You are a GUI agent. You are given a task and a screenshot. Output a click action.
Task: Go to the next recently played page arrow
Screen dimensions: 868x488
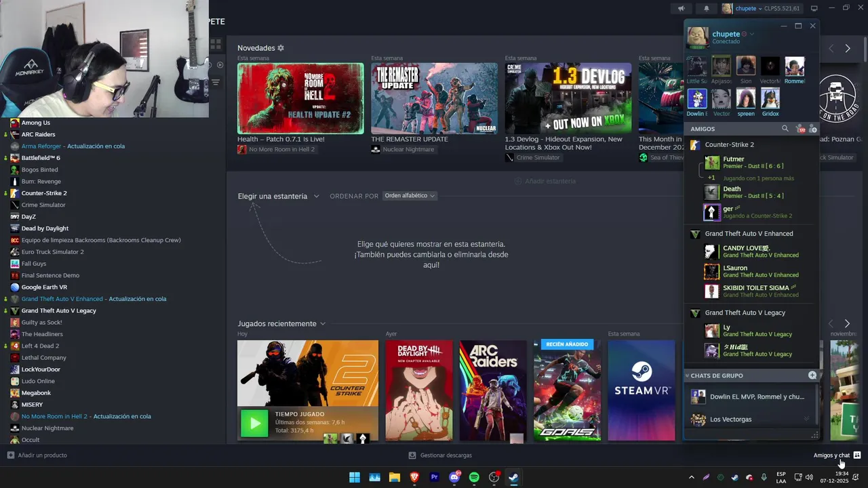coord(847,323)
